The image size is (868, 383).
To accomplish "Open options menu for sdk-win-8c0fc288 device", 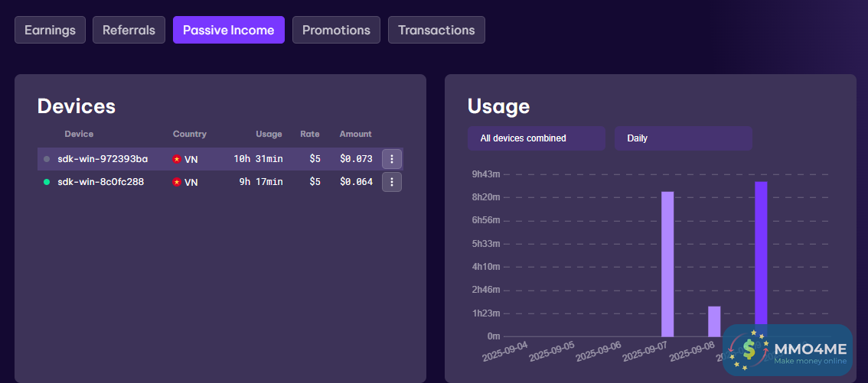I will click(392, 182).
